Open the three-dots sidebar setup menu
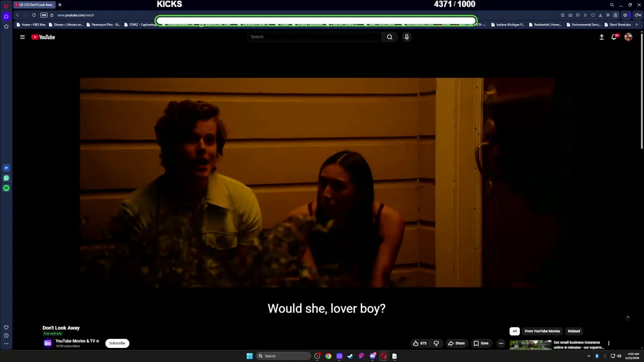 pyautogui.click(x=6, y=344)
